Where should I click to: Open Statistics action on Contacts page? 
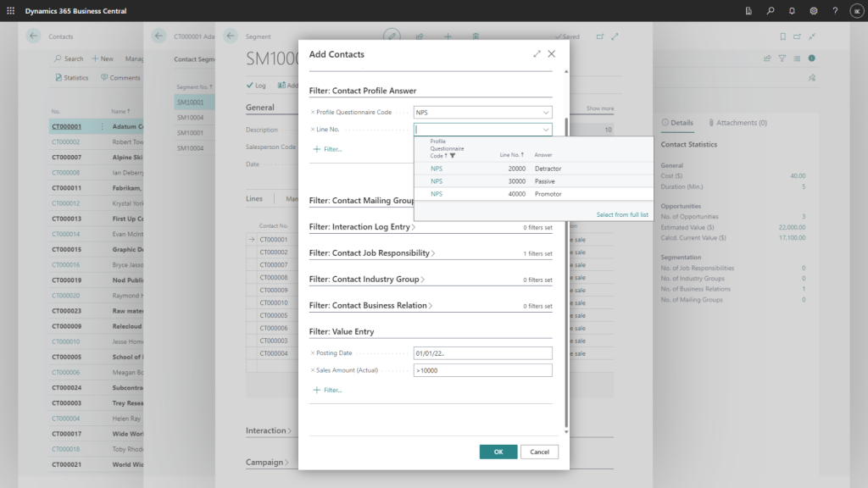72,78
